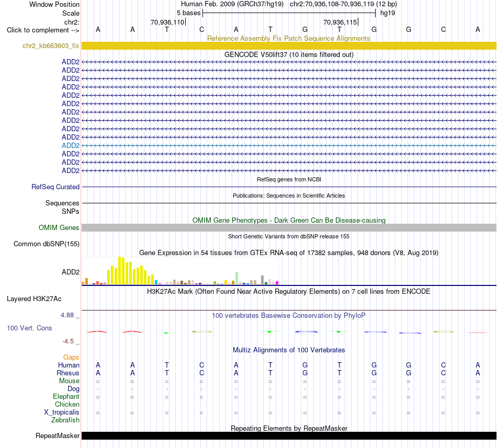Click the 100 Vert. Cons label
Screen dimensions: 497x448
click(29, 328)
